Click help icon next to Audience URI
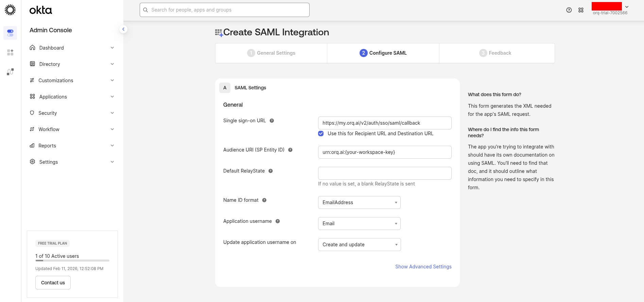The width and height of the screenshot is (644, 302). coord(290,150)
